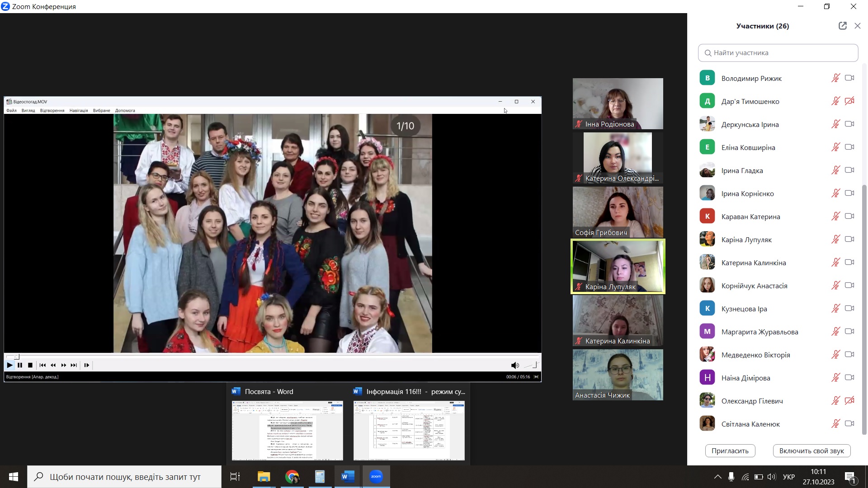Open Chrome from the taskbar
Image resolution: width=868 pixels, height=488 pixels.
(x=292, y=477)
